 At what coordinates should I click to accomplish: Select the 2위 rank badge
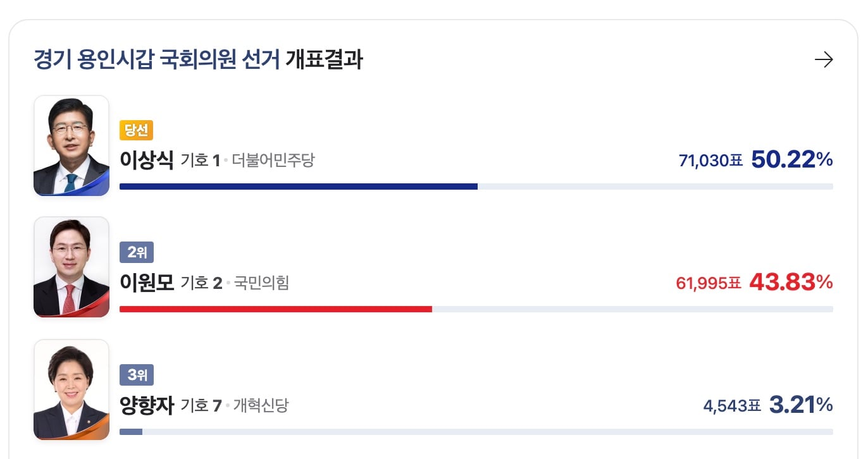click(x=137, y=252)
